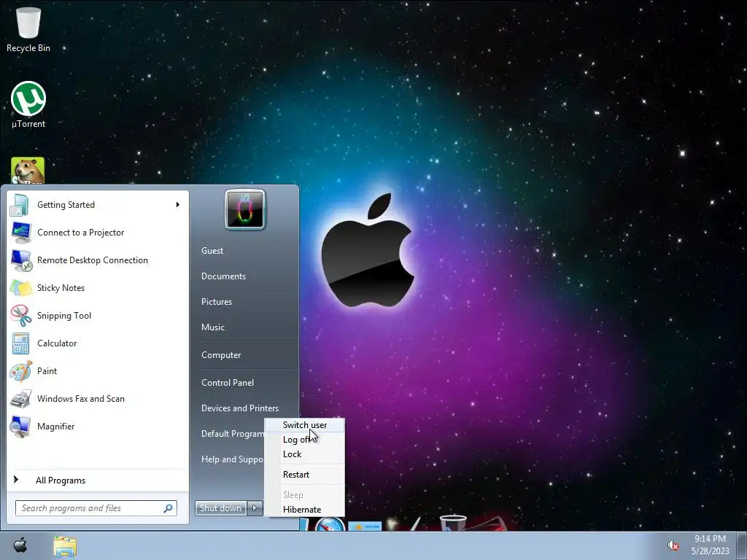Open Windows Fax and Scan

click(x=98, y=399)
